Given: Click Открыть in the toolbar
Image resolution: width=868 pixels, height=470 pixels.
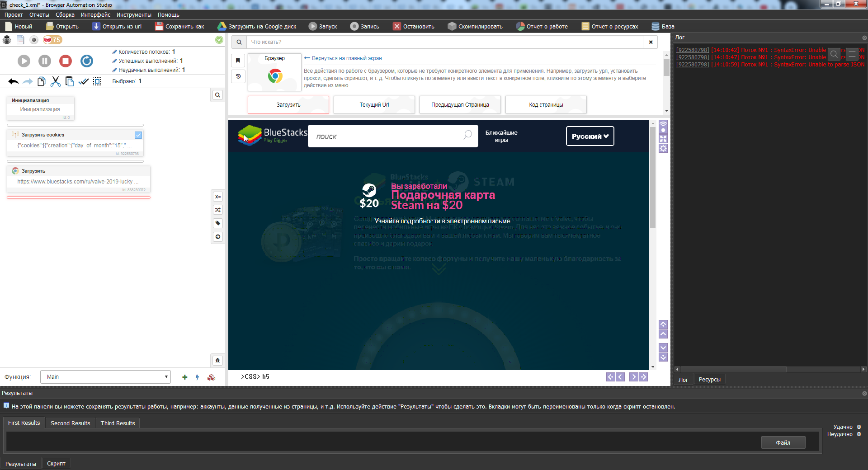Looking at the screenshot, I should coord(62,26).
